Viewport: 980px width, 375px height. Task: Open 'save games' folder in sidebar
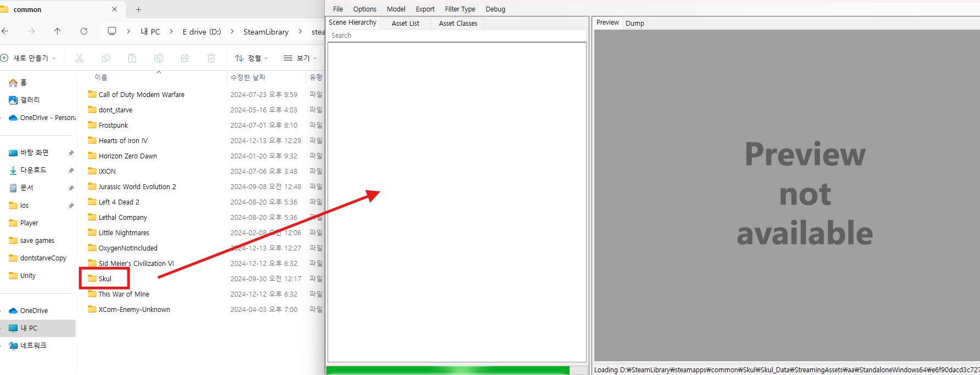31,241
